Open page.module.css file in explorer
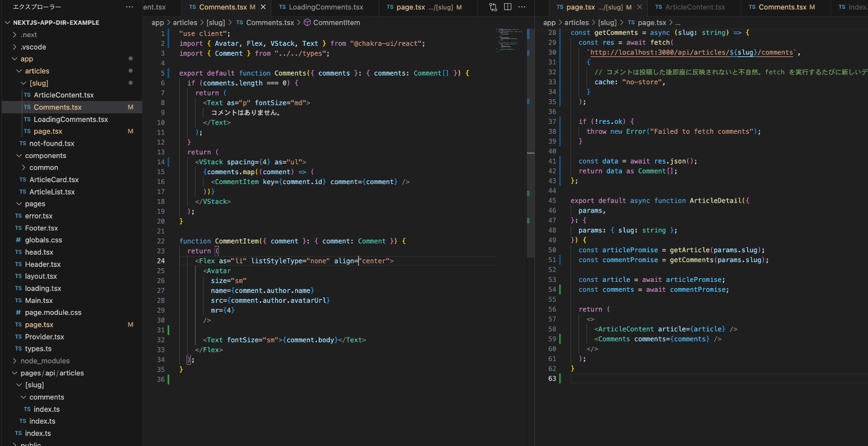Screen dimensions: 868x446 point(53,313)
